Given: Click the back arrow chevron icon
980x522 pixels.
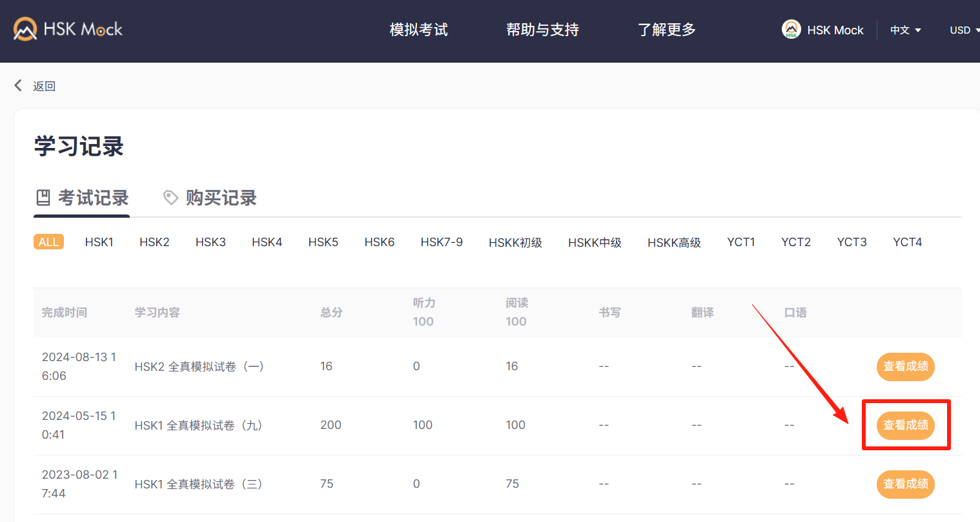Looking at the screenshot, I should [18, 85].
